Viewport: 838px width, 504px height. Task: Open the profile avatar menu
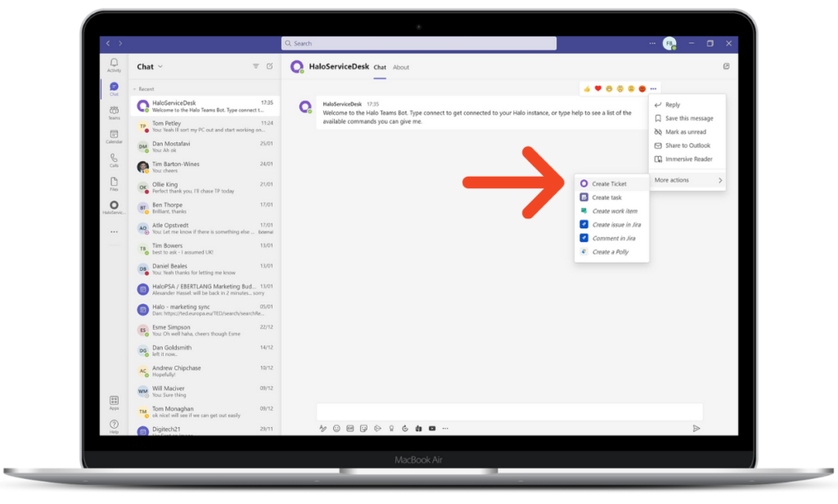point(669,43)
